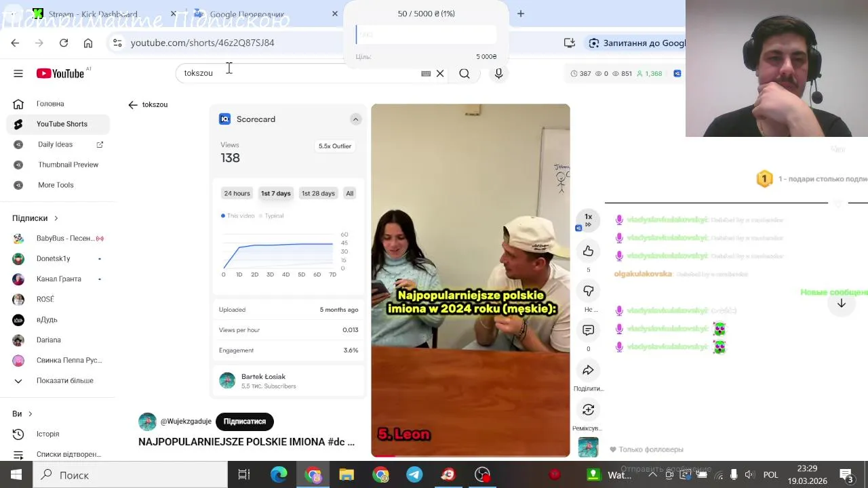Change playback speed 1x button

pyautogui.click(x=588, y=220)
